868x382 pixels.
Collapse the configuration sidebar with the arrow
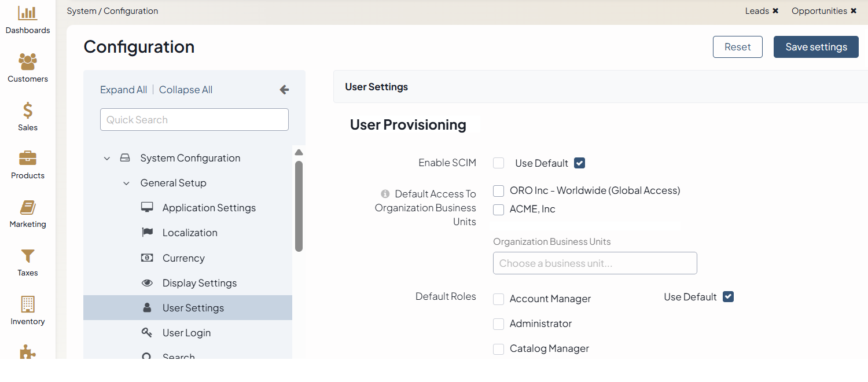pos(284,90)
